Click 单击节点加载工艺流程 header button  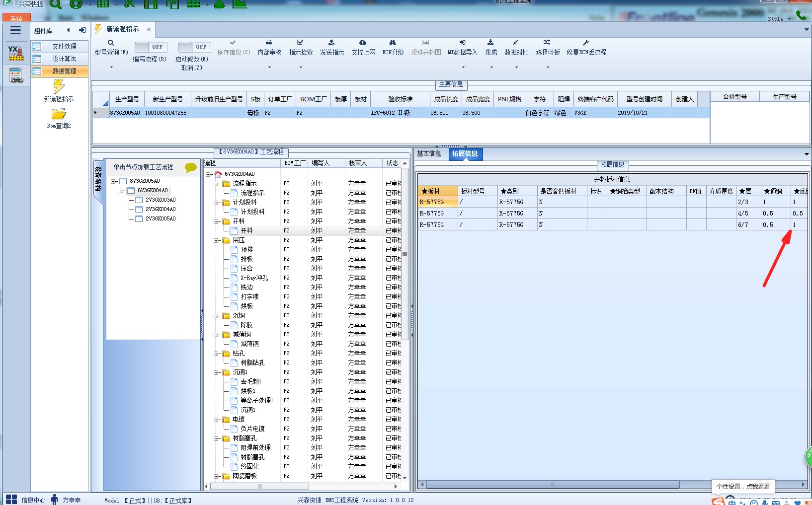coord(144,167)
